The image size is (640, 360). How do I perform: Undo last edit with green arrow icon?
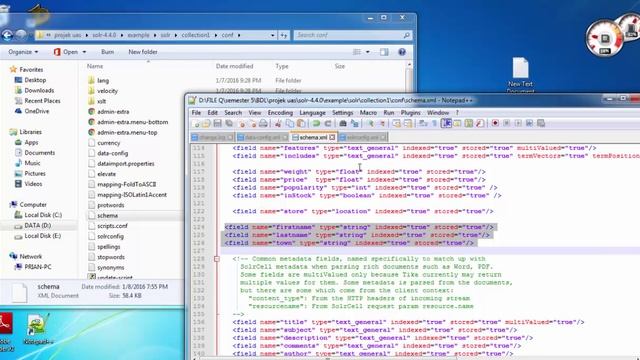(x=316, y=123)
